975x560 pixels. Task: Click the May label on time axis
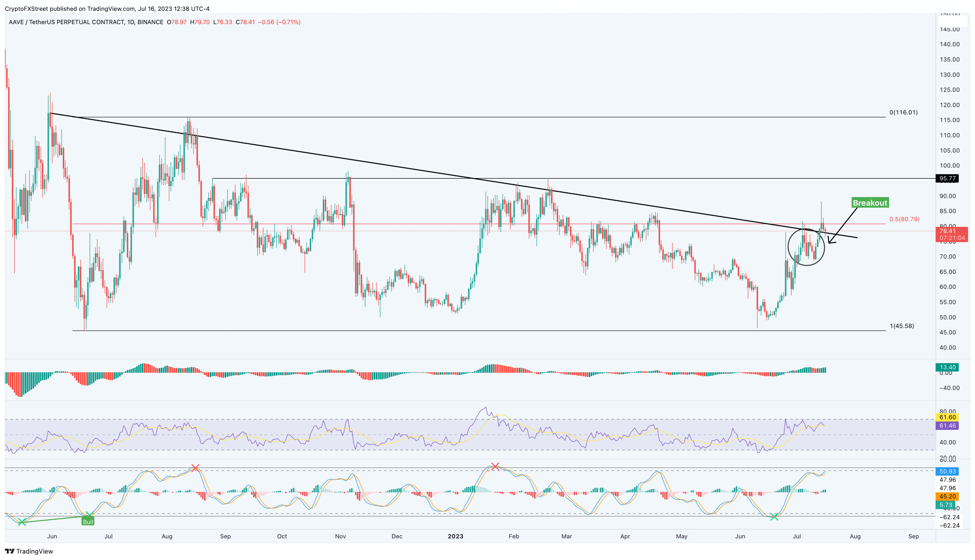coord(681,536)
